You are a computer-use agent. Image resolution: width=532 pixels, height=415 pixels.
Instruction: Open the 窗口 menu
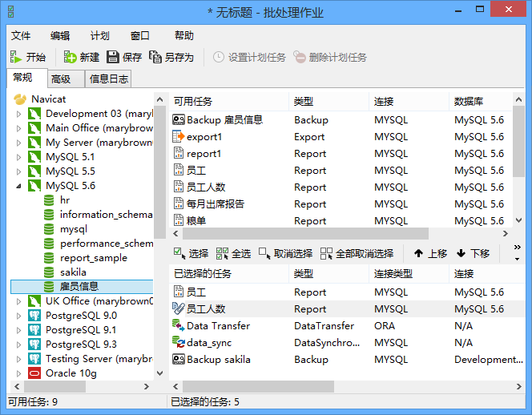139,35
